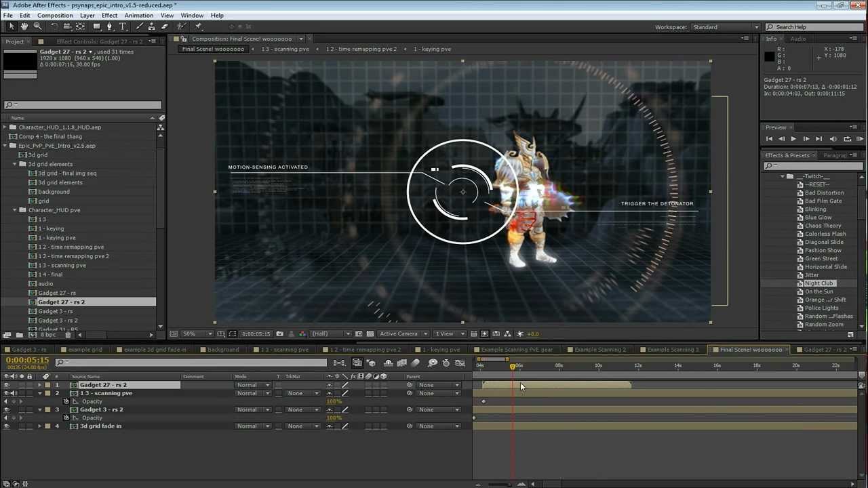Viewport: 868px width, 488px height.
Task: Expand the Gadget 27 - rs 2 timeline layer
Action: click(39, 385)
